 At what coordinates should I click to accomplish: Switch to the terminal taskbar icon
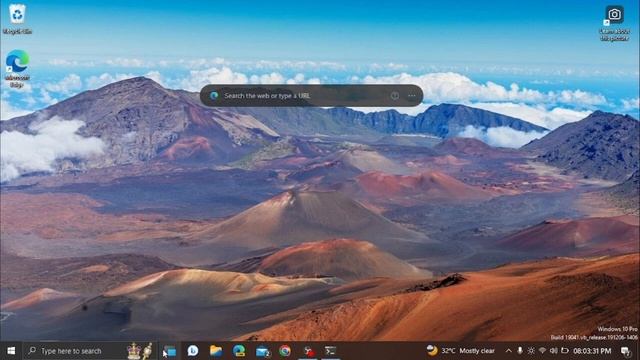point(330,351)
